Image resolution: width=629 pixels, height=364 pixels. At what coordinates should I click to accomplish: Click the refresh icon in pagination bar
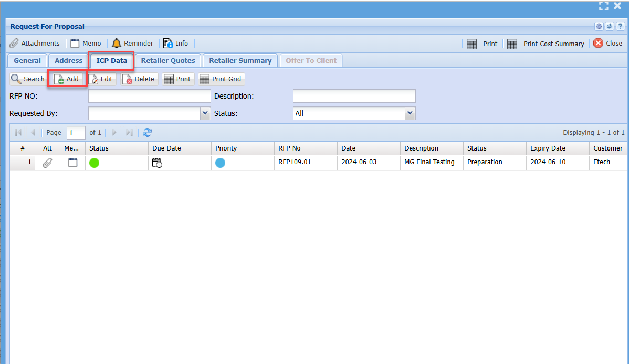click(148, 133)
